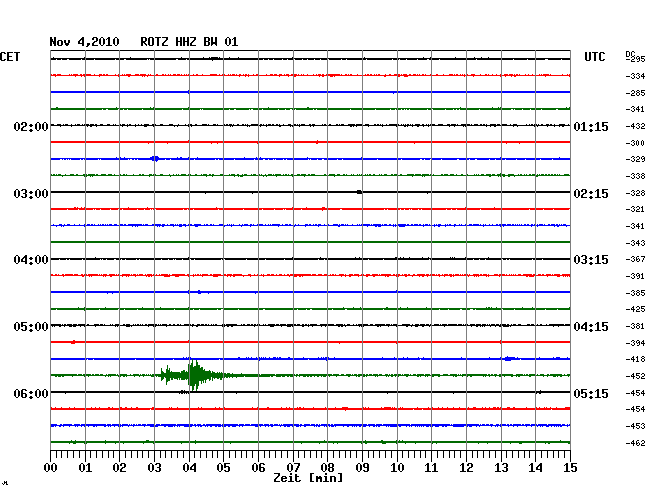Click the minute tick label "04"
Screen dimensions: 650x494
(189, 467)
